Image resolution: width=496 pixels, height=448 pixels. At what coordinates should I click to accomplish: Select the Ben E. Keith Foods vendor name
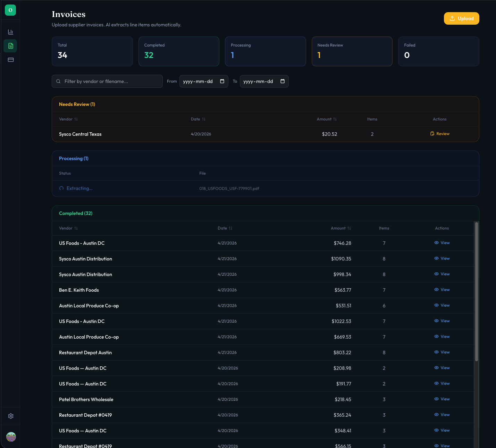(79, 290)
